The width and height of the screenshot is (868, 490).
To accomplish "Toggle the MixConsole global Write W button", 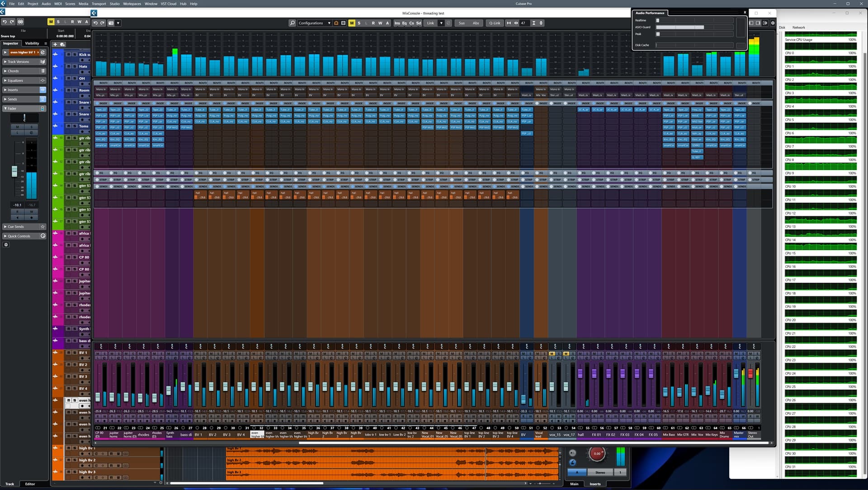I will (x=380, y=23).
